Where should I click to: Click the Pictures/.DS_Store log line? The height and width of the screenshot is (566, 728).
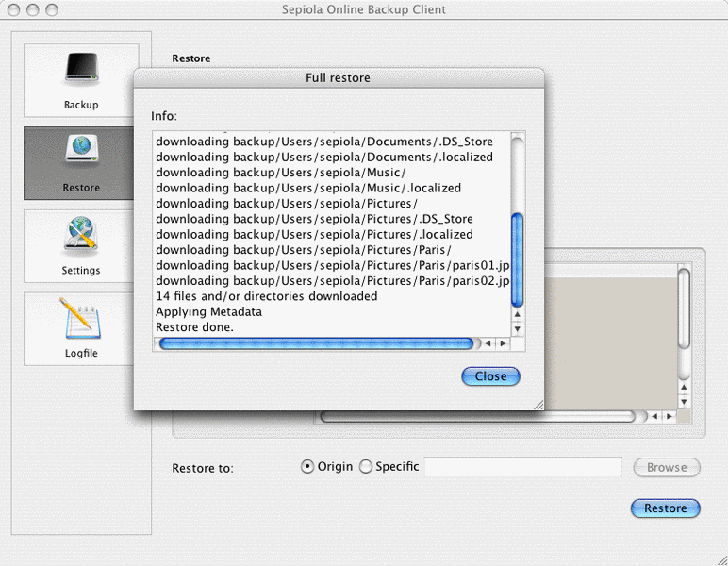314,219
